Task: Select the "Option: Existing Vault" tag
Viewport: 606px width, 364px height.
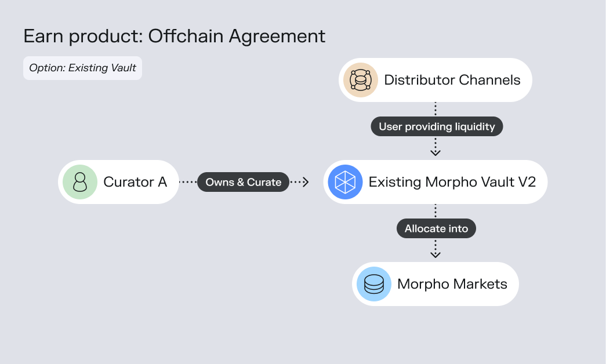Action: click(82, 68)
